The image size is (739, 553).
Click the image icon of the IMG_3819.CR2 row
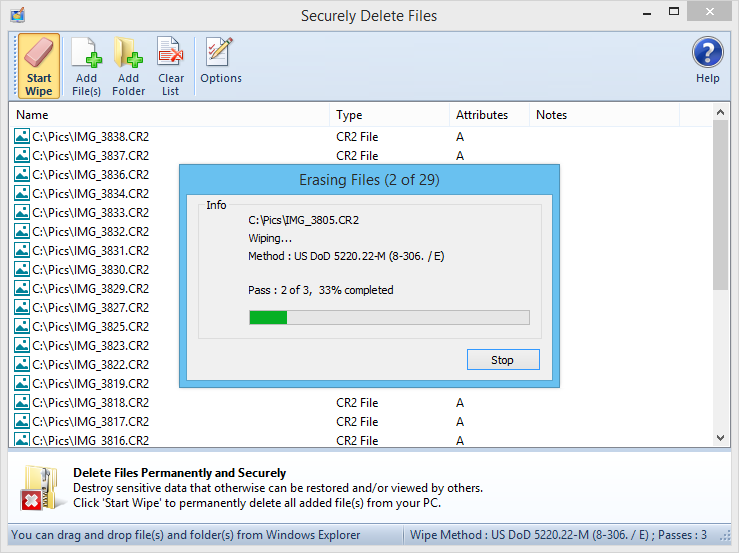[x=22, y=383]
